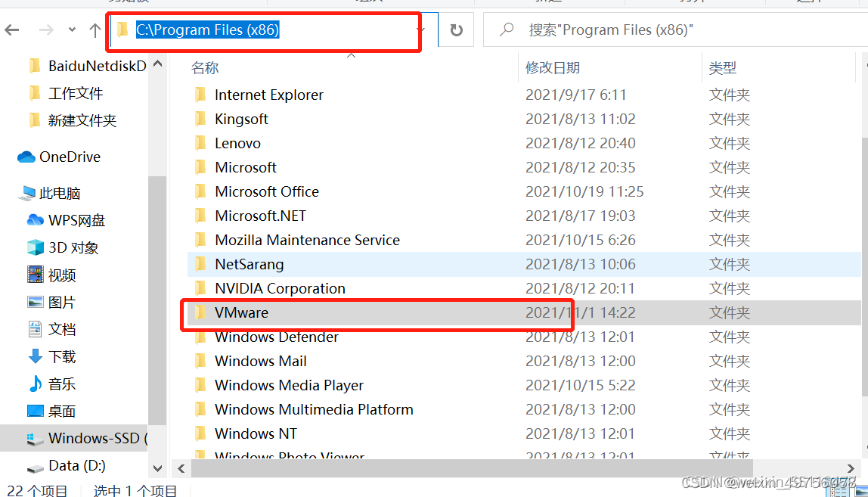Expand the address bar history dropdown
This screenshot has height=497, width=868.
pyautogui.click(x=421, y=30)
